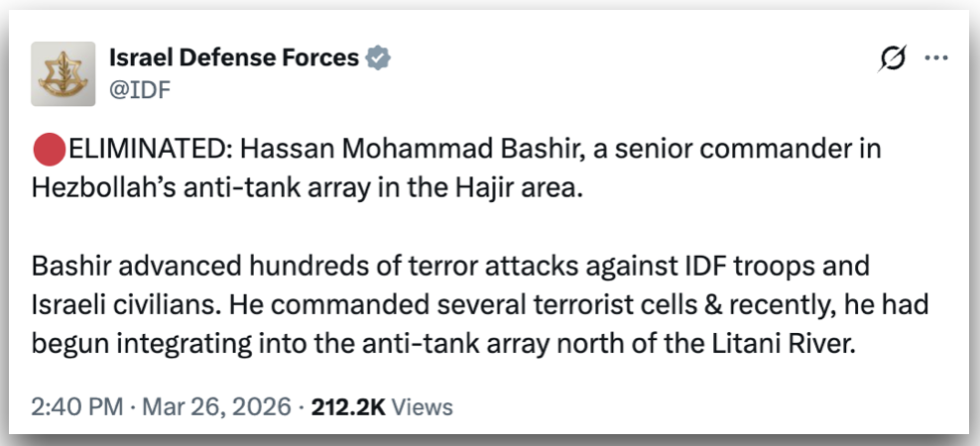The image size is (980, 446).
Task: Click the Israel Defense Forces display name
Action: (233, 58)
